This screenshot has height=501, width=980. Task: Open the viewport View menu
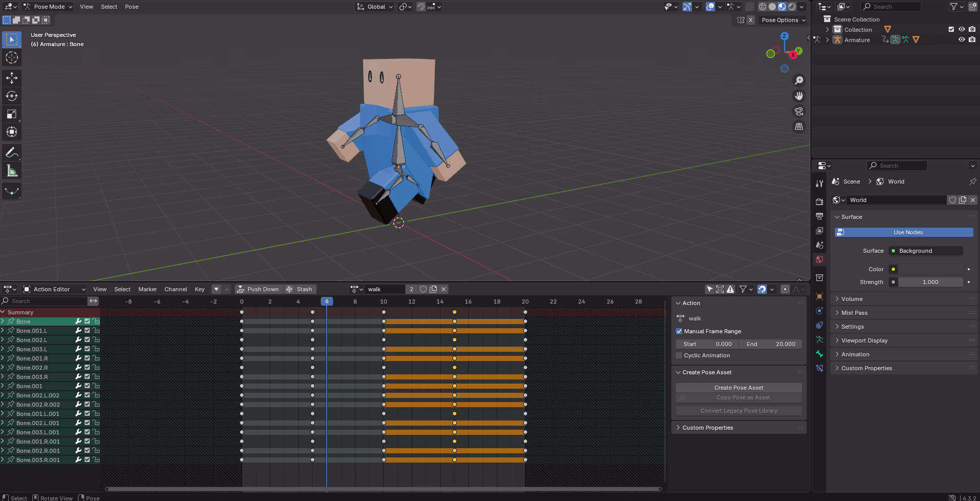(87, 7)
